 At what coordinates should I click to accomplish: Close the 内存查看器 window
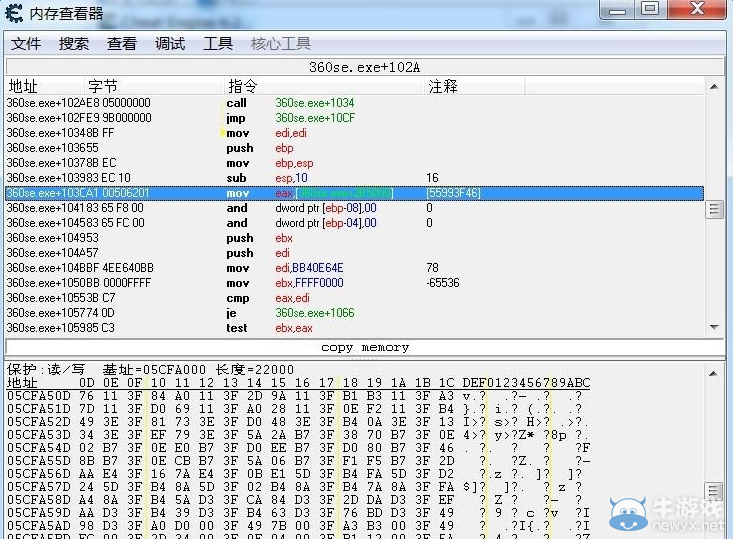697,9
